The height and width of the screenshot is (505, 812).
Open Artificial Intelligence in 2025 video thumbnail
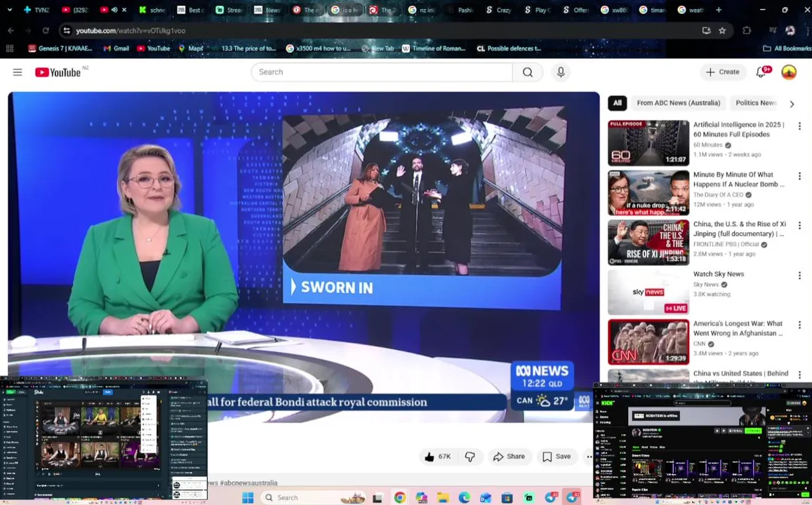coord(648,143)
